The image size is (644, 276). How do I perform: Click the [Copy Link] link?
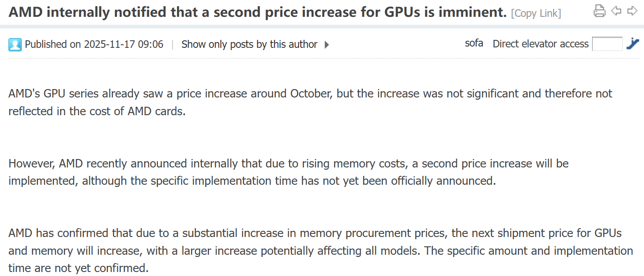click(x=536, y=13)
